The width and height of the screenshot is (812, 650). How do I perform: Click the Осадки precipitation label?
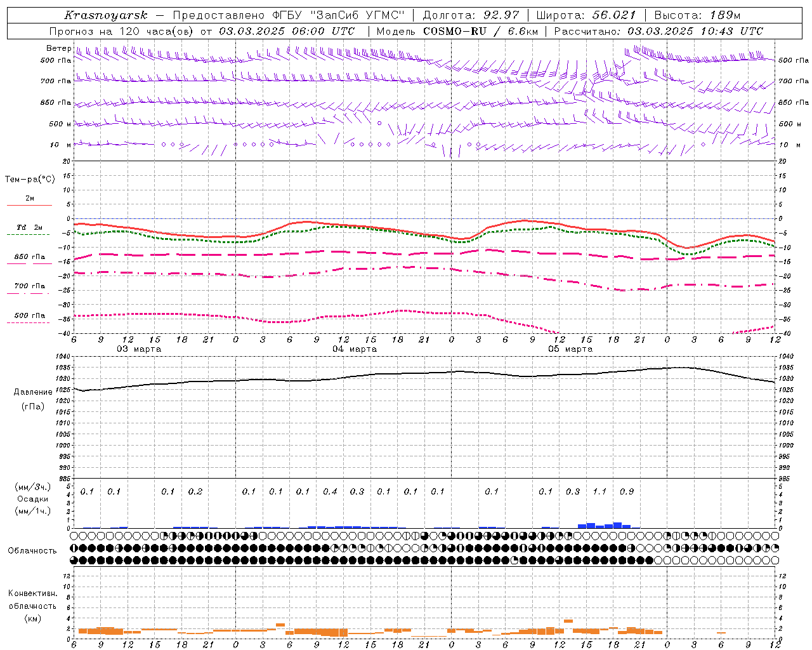(33, 499)
